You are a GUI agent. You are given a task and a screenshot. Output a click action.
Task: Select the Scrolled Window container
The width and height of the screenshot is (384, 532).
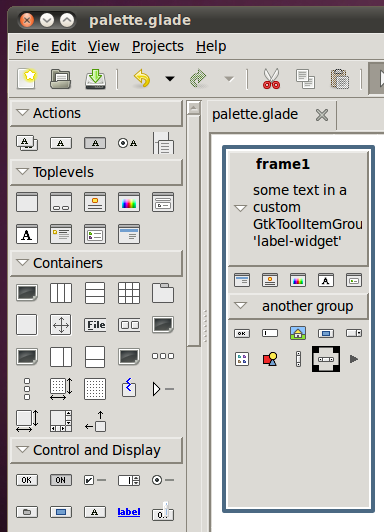(x=61, y=421)
